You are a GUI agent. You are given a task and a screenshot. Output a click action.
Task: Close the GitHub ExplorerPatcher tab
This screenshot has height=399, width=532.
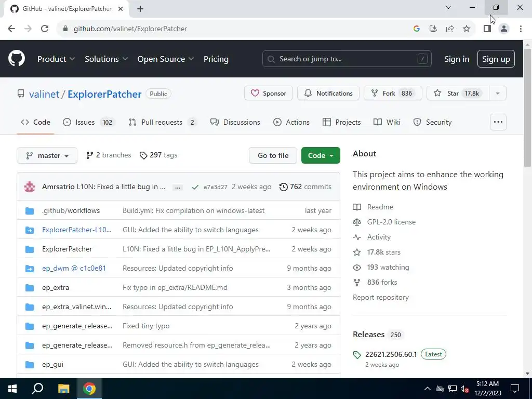121,9
